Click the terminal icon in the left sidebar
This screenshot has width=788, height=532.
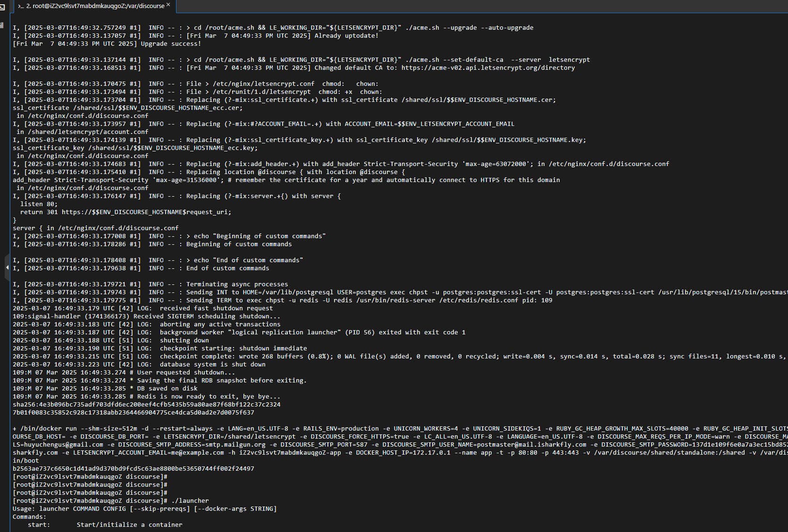pos(2,7)
